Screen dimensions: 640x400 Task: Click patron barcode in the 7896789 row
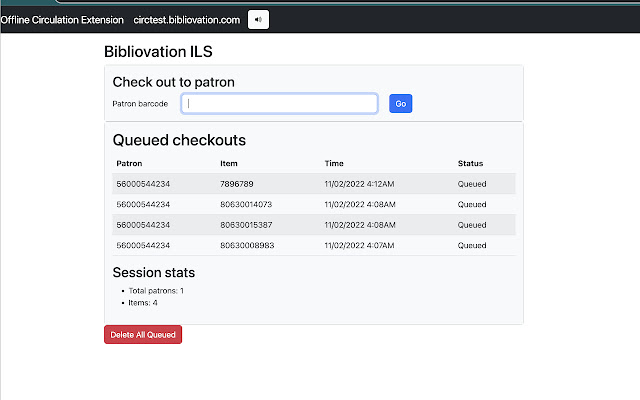click(x=143, y=184)
